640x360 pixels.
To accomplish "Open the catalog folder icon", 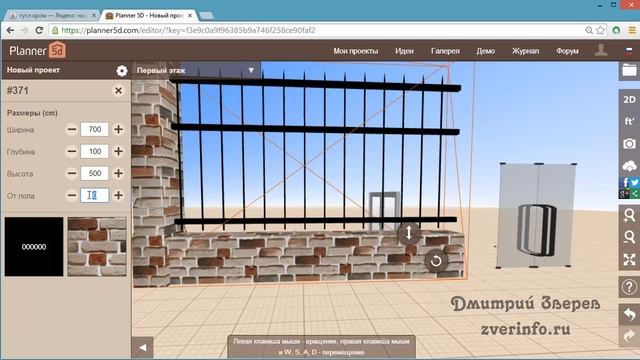I will tap(629, 71).
